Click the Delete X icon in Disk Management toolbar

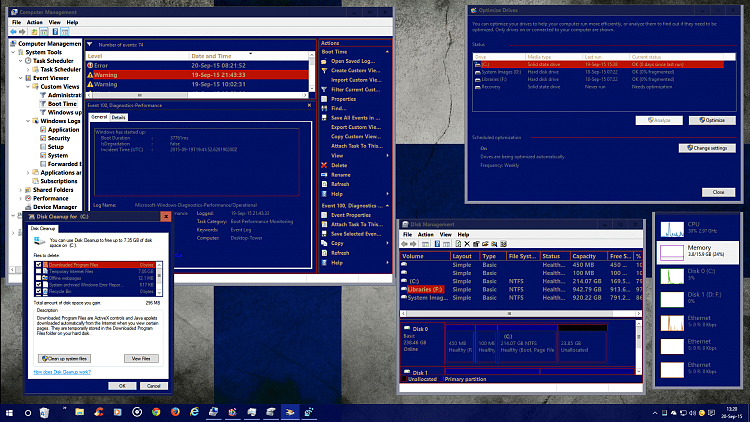click(467, 244)
